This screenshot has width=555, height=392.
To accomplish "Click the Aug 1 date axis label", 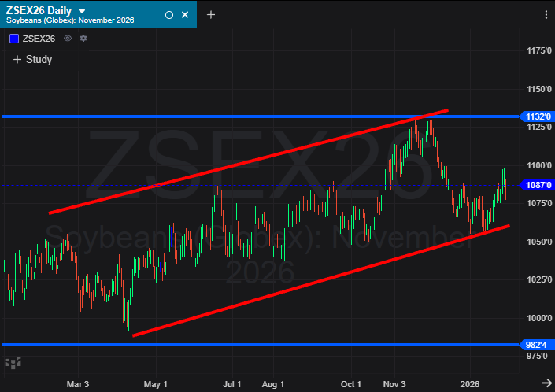I will 273,384.
